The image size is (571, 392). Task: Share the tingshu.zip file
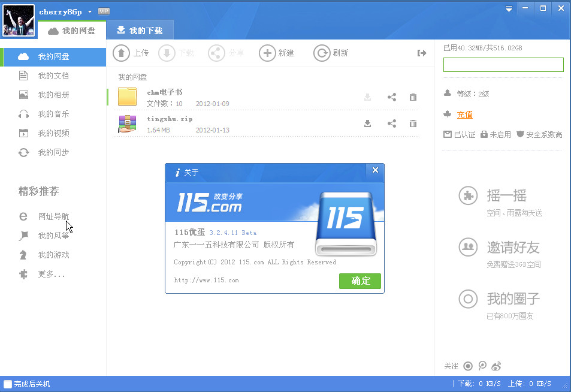coord(391,123)
